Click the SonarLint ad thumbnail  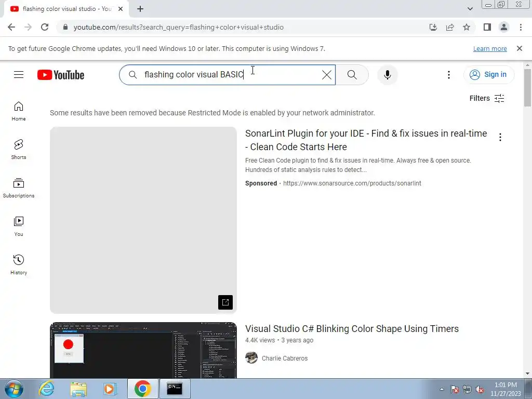[143, 220]
